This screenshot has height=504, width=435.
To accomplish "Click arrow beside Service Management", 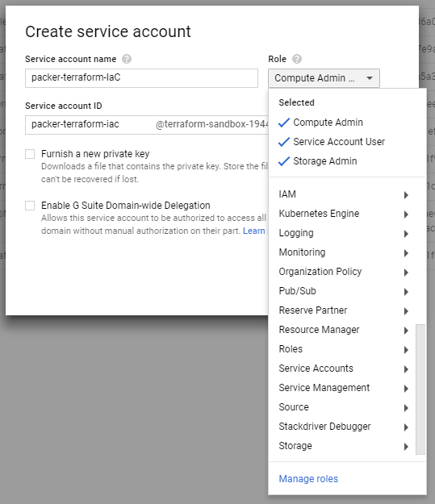I will (406, 389).
